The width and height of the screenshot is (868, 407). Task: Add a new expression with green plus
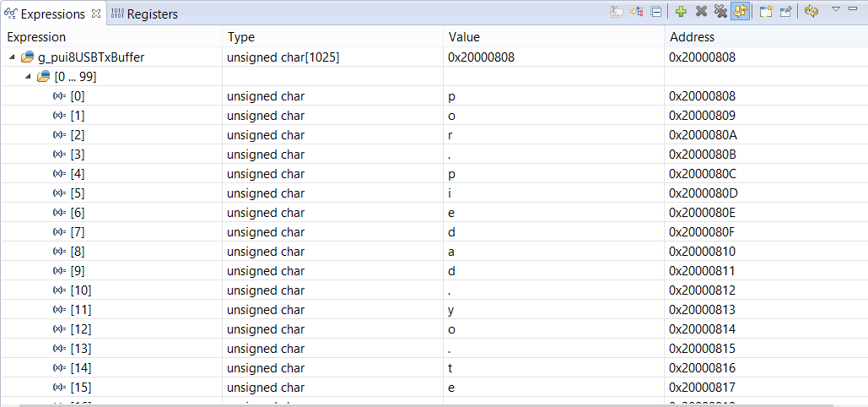point(681,12)
